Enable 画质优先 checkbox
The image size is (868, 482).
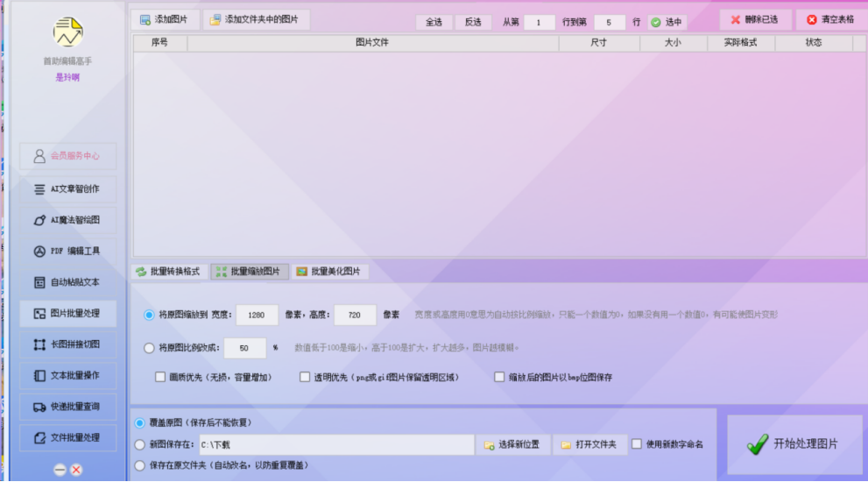(160, 378)
